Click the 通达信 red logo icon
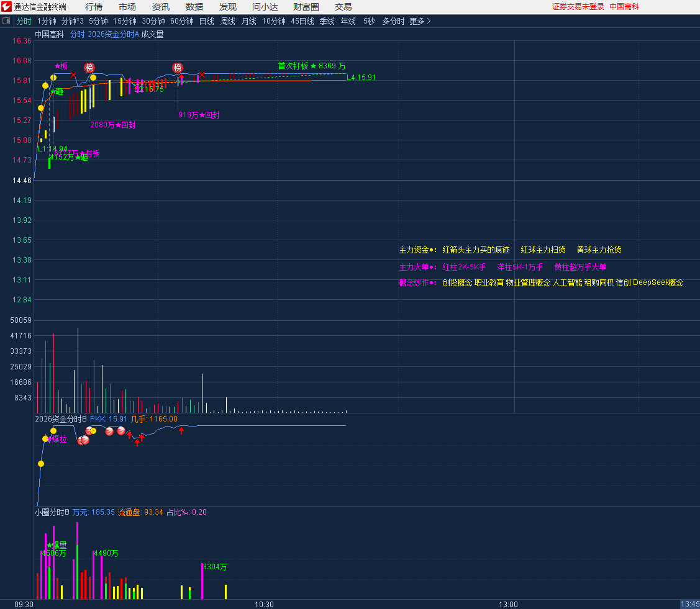The image size is (700, 609). point(7,7)
